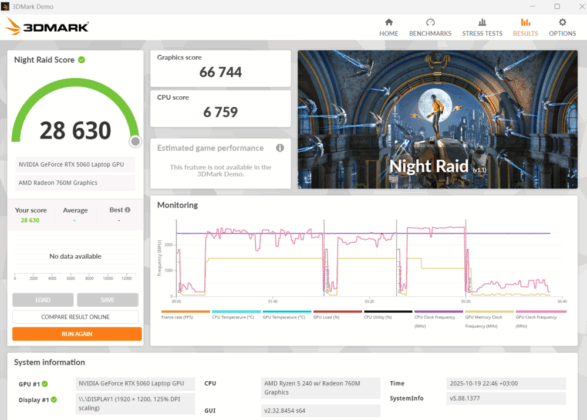The width and height of the screenshot is (587, 420).
Task: Switch to the Benchmarks tab
Action: point(430,28)
